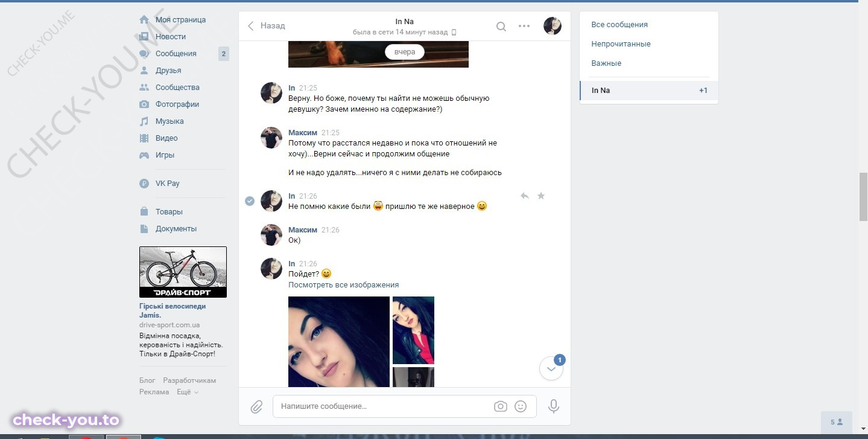The image size is (868, 439).
Task: Click the Друзья menu item text
Action: [168, 71]
